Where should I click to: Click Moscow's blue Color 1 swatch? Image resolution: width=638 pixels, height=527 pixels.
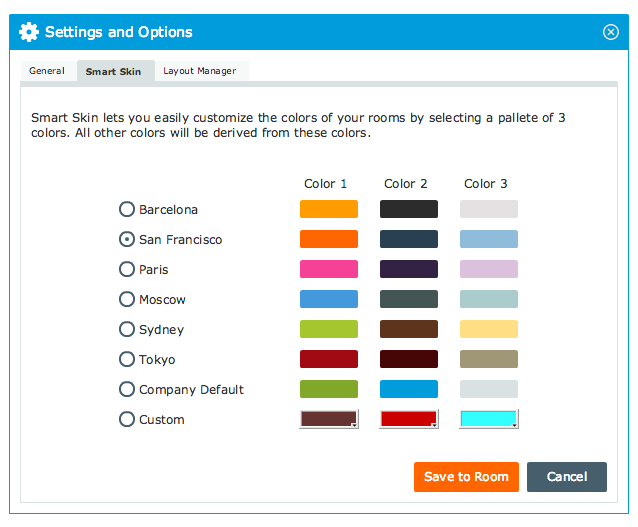pyautogui.click(x=329, y=299)
